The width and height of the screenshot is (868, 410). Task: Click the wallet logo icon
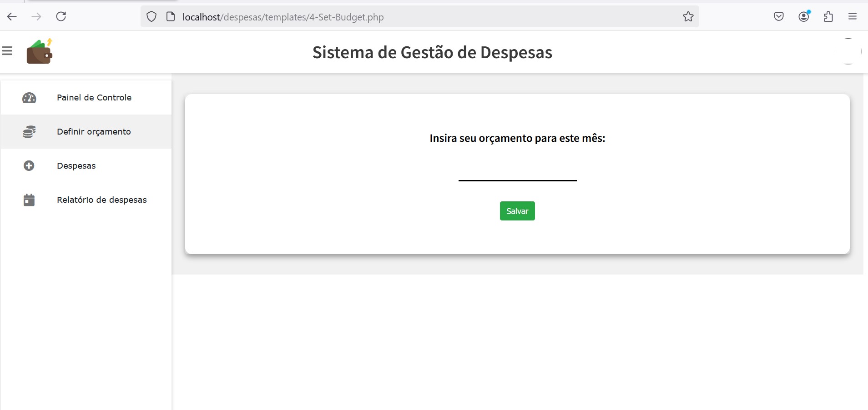tap(40, 52)
